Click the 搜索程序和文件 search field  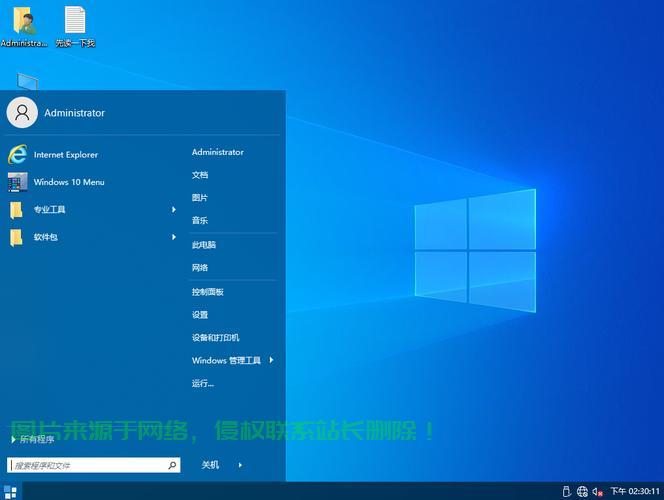(94, 465)
